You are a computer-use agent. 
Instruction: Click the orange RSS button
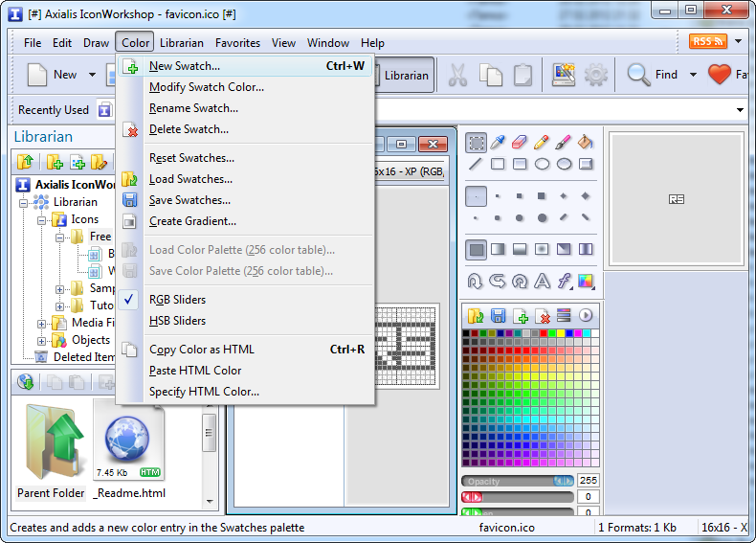(x=708, y=41)
